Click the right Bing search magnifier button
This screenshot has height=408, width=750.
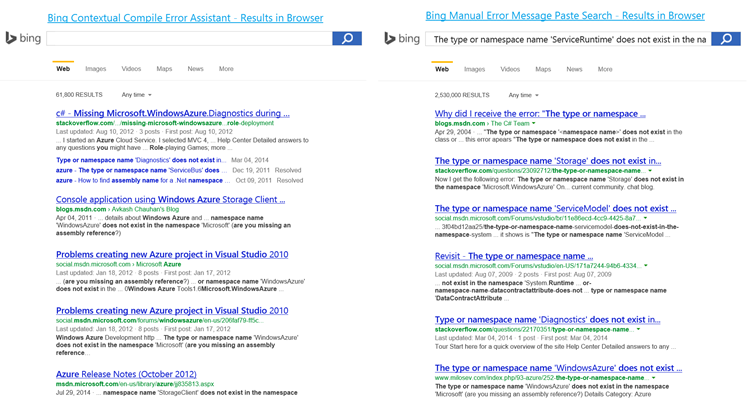point(726,39)
